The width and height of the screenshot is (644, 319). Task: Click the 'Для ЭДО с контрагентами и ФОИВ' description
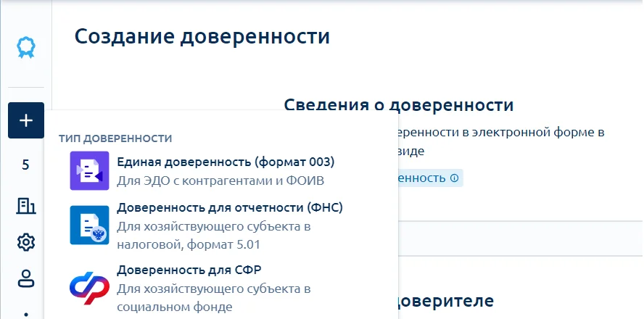tap(220, 181)
